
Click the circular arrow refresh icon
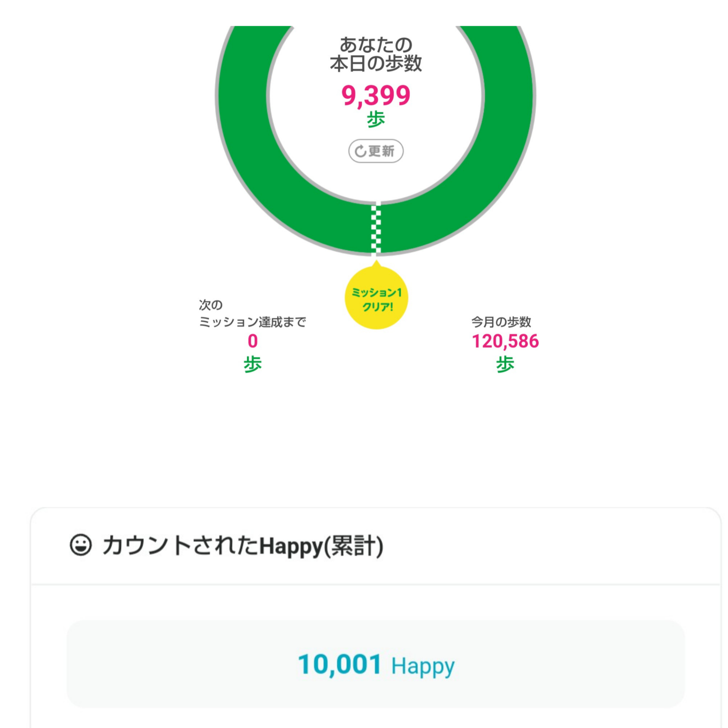360,151
